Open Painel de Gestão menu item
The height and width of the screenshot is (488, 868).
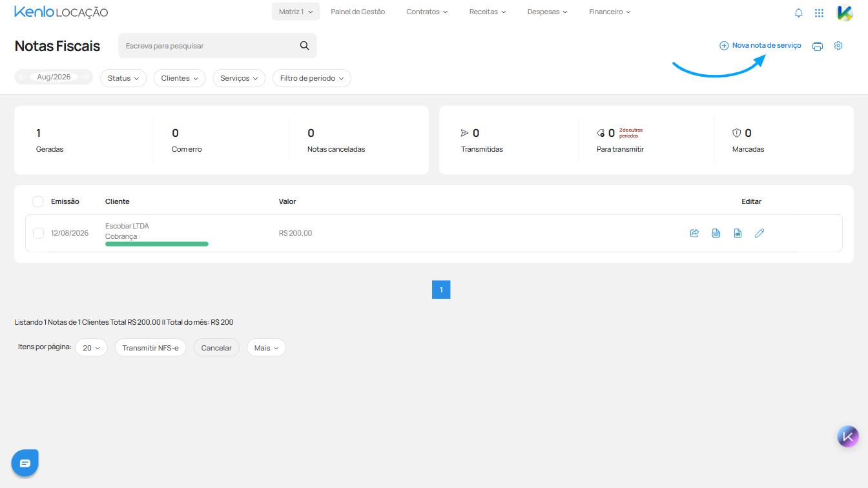358,12
